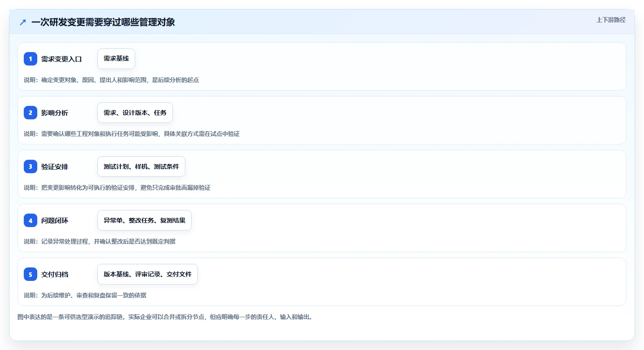Image resolution: width=644 pixels, height=350 pixels.
Task: Click the 需求变更入口 step title
Action: [61, 59]
